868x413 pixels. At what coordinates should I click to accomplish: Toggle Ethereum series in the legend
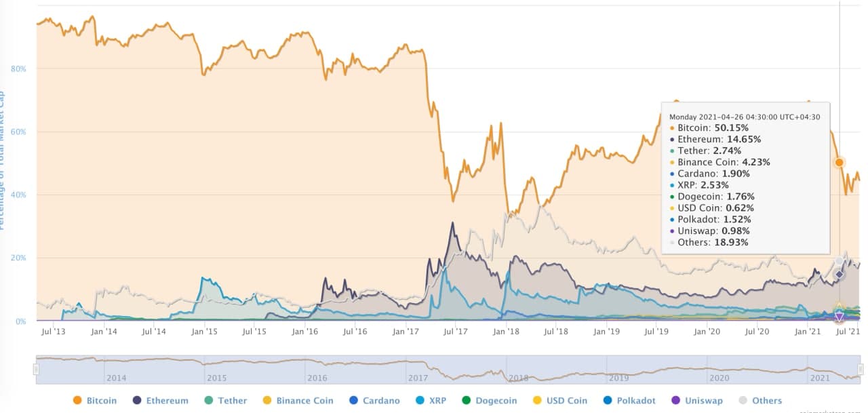160,400
